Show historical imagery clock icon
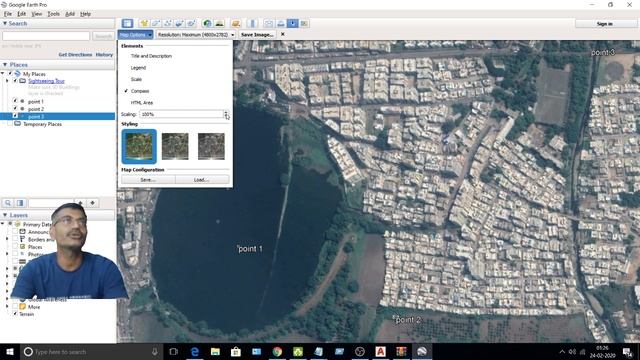640x360 pixels. click(x=207, y=23)
